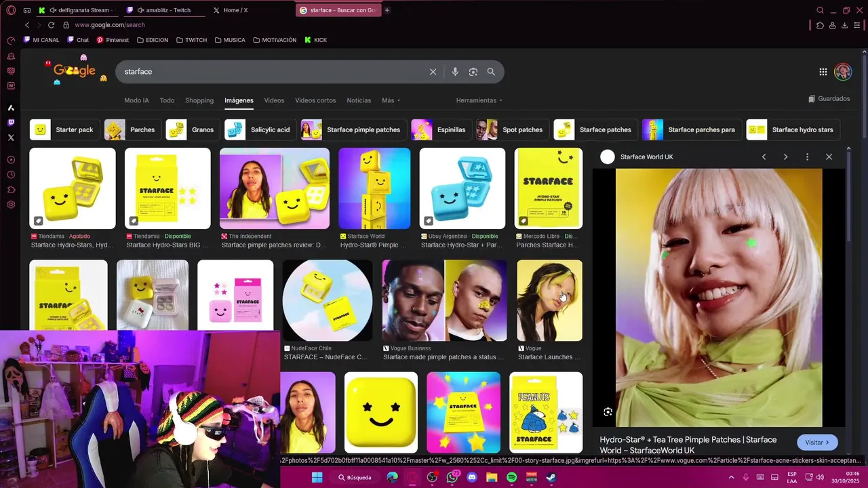
Task: Filter by Espinillas chip
Action: [x=441, y=129]
